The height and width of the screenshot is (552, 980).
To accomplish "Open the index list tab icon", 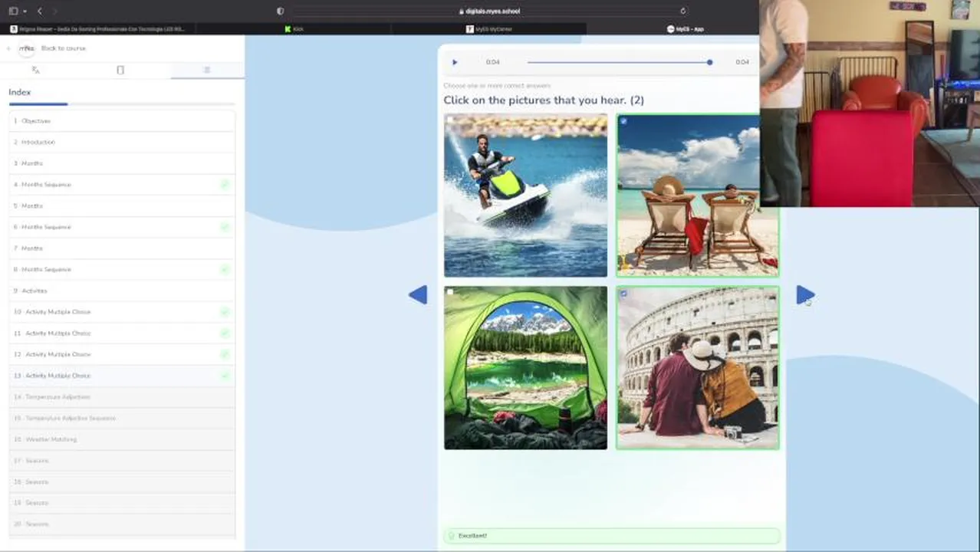I will pyautogui.click(x=206, y=70).
